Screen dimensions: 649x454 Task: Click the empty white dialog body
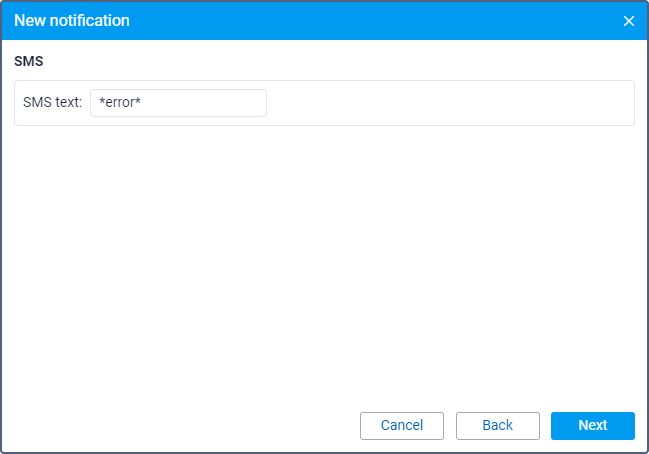pyautogui.click(x=324, y=260)
